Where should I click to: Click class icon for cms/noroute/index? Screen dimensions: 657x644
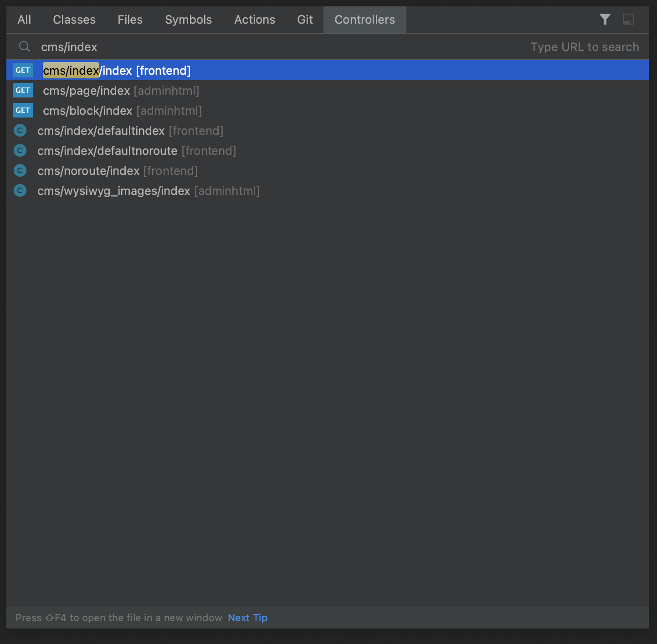(x=20, y=170)
